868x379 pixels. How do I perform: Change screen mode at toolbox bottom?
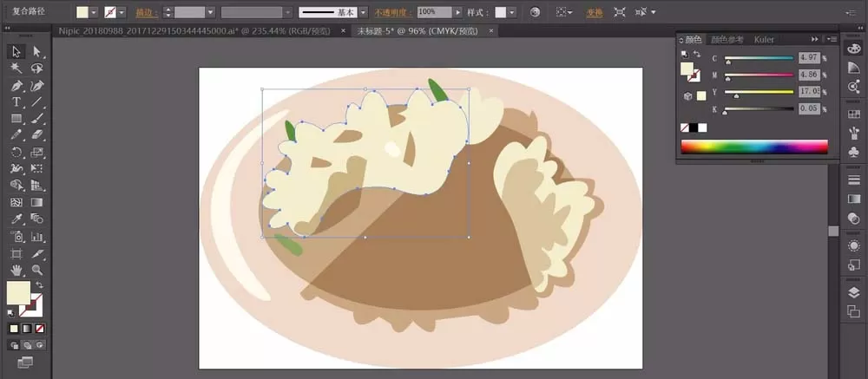click(25, 363)
